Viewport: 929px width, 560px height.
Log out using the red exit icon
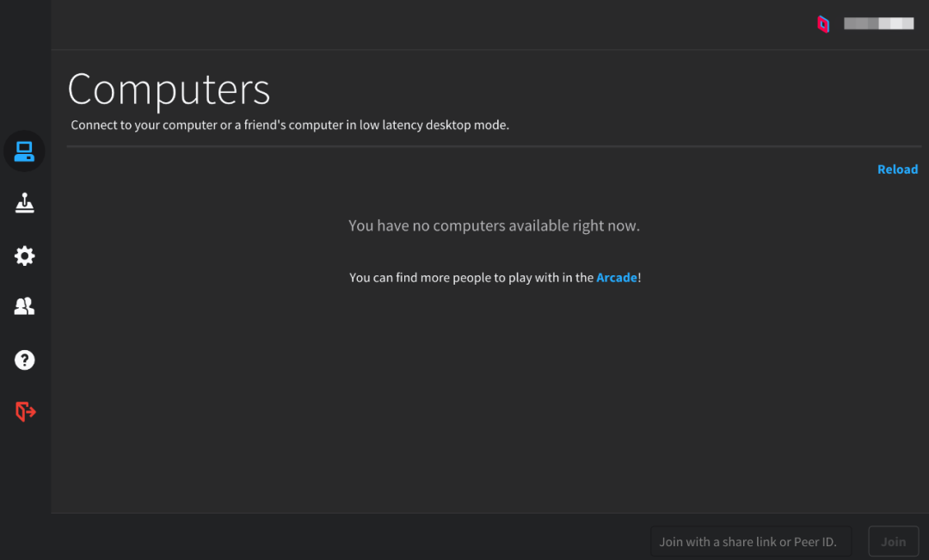coord(25,412)
